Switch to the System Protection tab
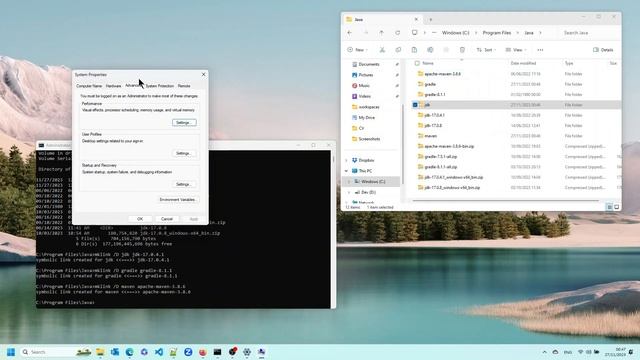 pos(160,86)
